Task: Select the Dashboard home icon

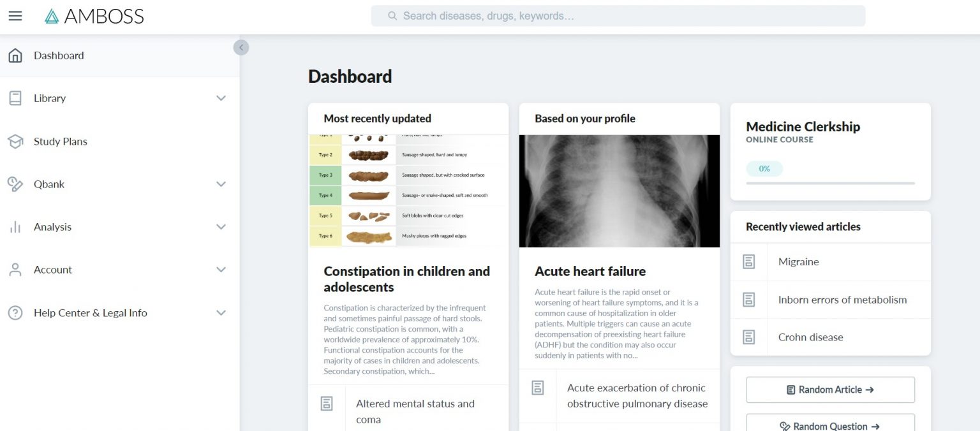Action: tap(14, 55)
